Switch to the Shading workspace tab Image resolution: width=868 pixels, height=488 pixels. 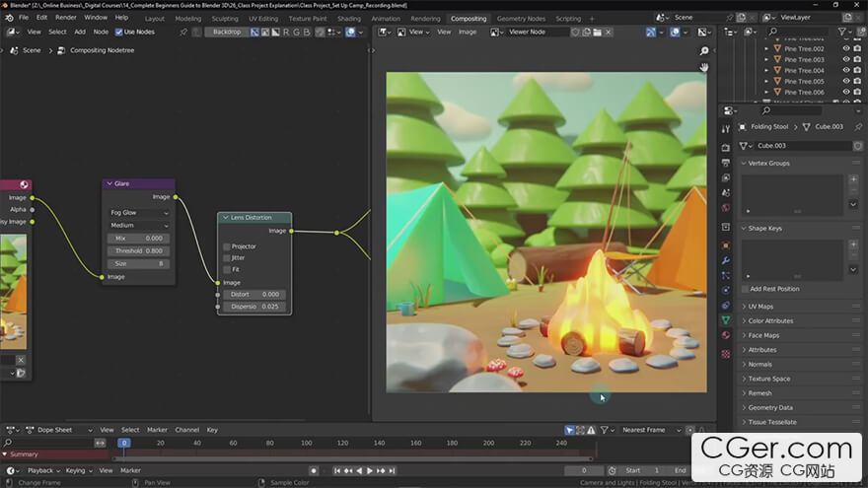tap(349, 19)
